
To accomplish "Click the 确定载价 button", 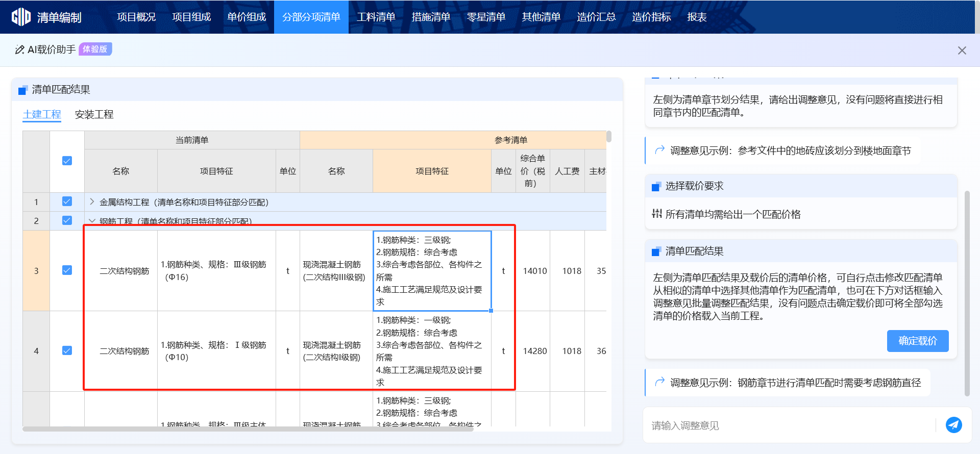I will [x=918, y=341].
